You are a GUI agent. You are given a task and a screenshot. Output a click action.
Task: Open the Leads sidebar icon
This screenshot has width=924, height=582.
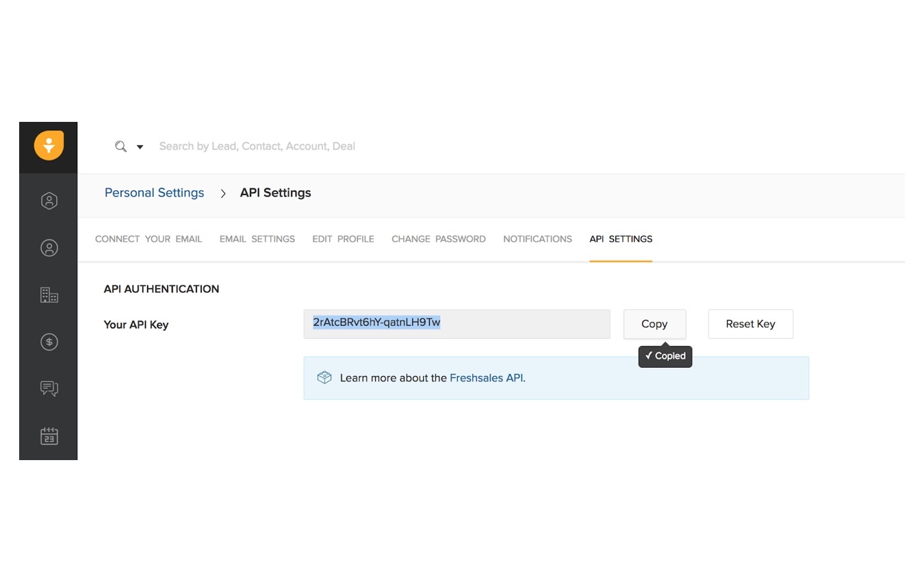click(x=49, y=201)
